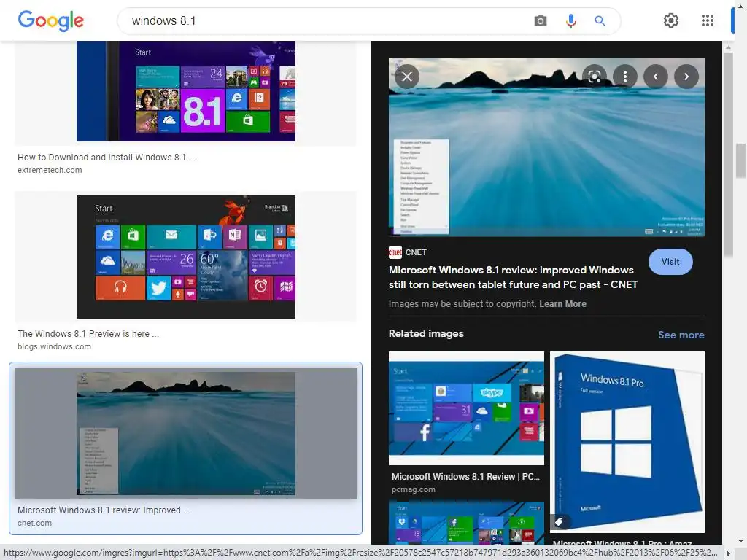Click the Google logo
This screenshot has height=560, width=747.
point(51,21)
